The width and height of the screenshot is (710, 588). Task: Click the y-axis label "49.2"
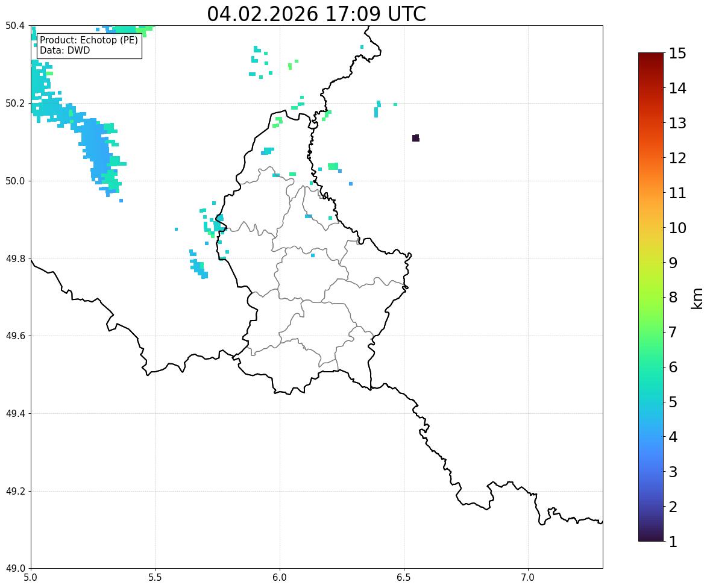coord(14,491)
